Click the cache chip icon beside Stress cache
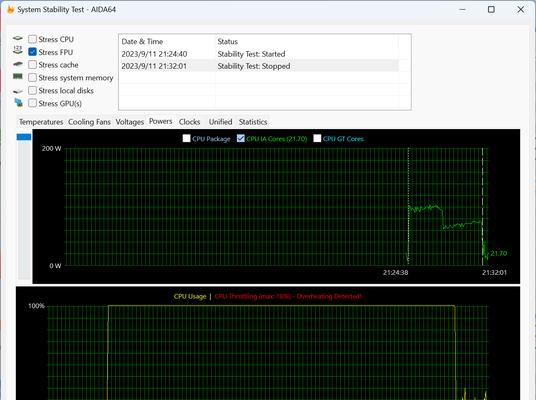The image size is (536, 400). (x=18, y=64)
